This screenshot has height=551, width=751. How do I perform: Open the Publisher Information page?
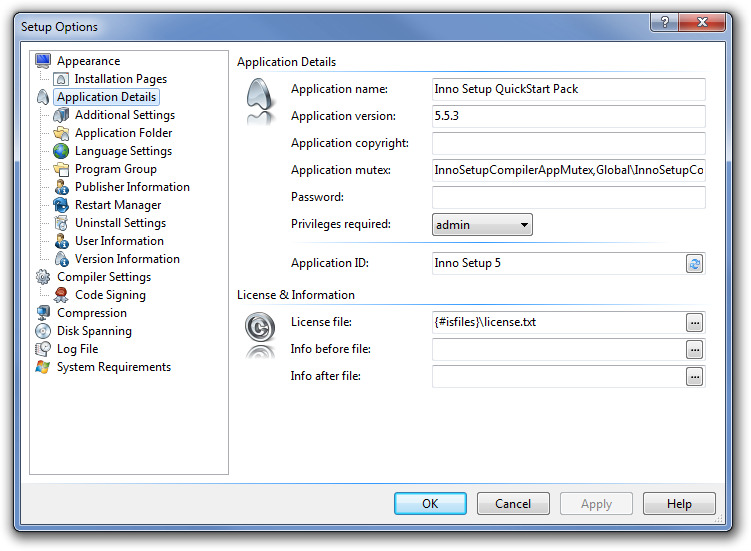coord(132,187)
